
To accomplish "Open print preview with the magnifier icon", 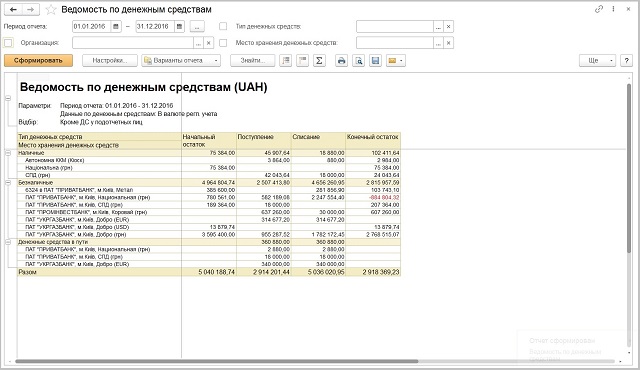I will [x=358, y=61].
